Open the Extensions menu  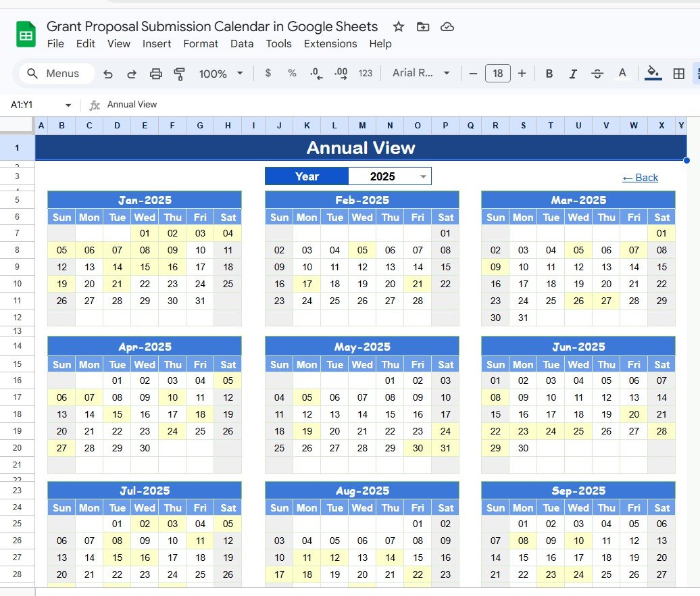click(330, 44)
